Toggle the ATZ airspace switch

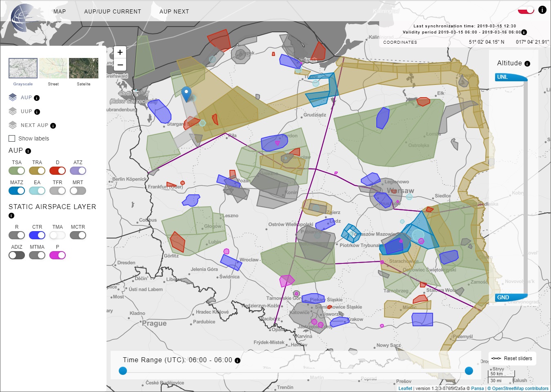tap(78, 171)
